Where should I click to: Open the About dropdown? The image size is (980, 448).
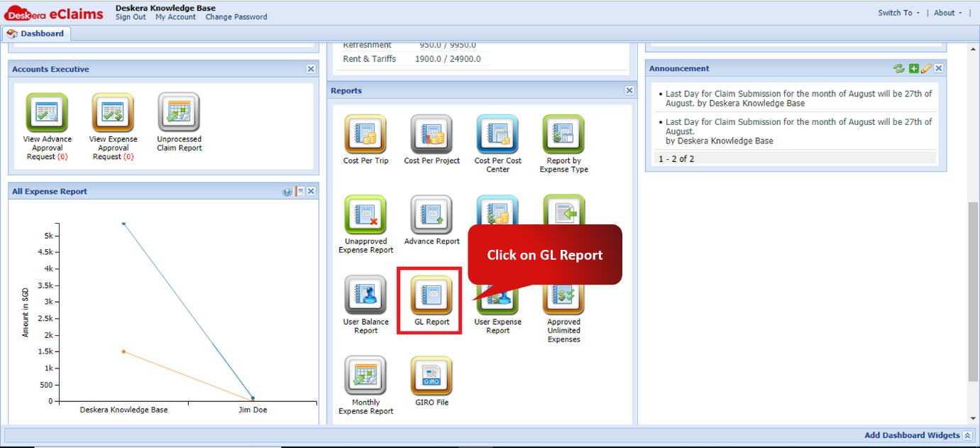point(944,12)
